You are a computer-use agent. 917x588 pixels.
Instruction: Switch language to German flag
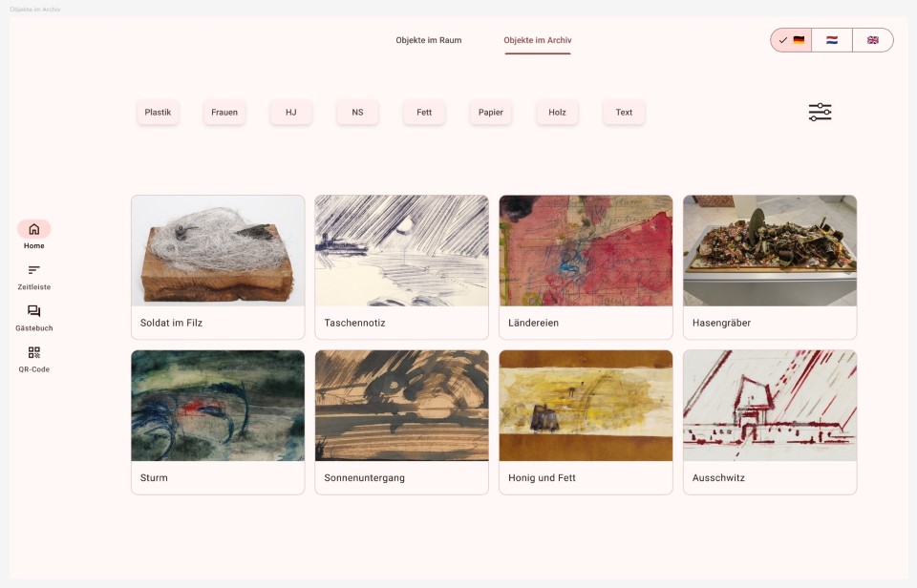pyautogui.click(x=791, y=40)
